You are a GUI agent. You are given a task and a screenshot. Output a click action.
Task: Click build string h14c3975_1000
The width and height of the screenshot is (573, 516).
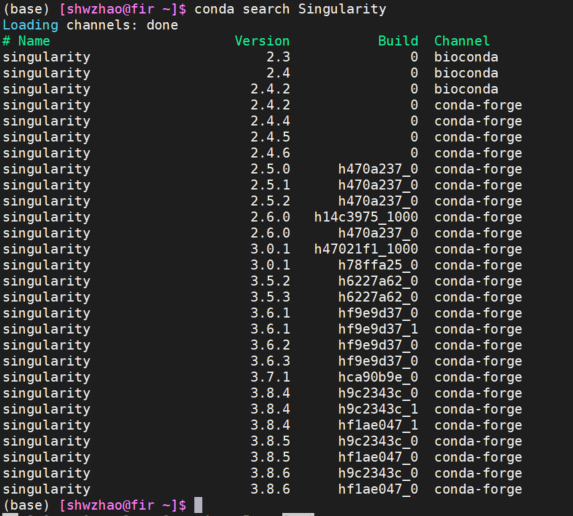pos(366,217)
